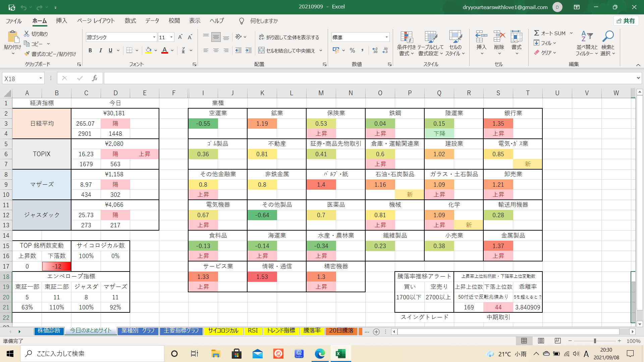Click the zoom slider in status bar
Image resolution: width=644 pixels, height=362 pixels.
(595, 341)
